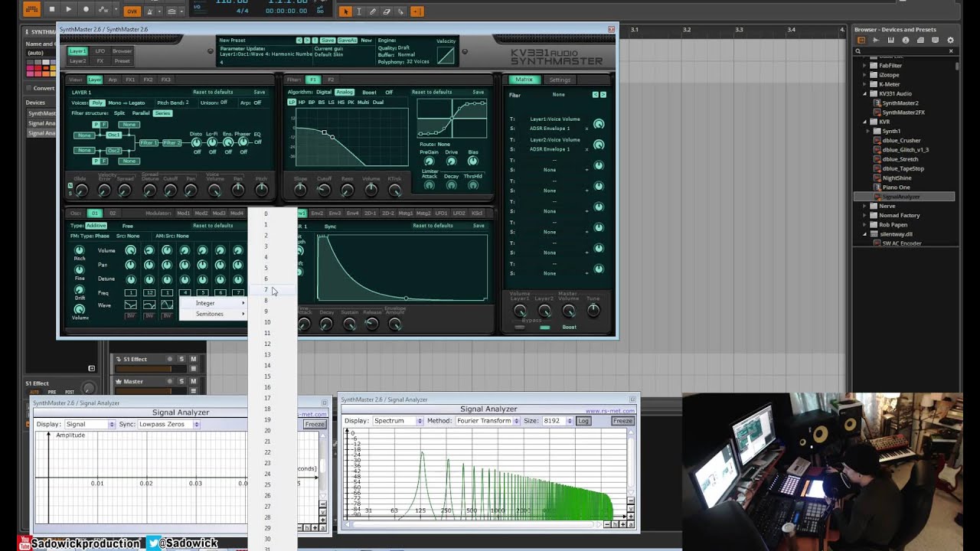
Task: Open the Sync Lowpass Zeros dropdown
Action: point(168,424)
